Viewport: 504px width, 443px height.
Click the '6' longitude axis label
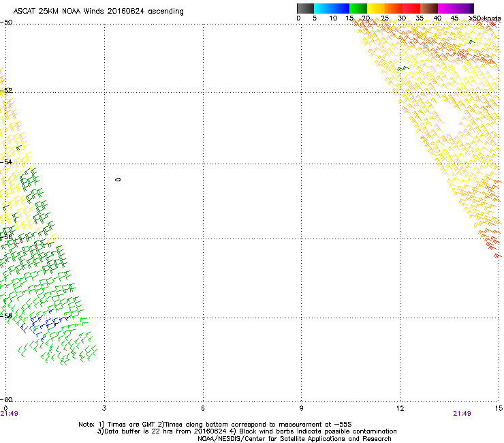(203, 408)
